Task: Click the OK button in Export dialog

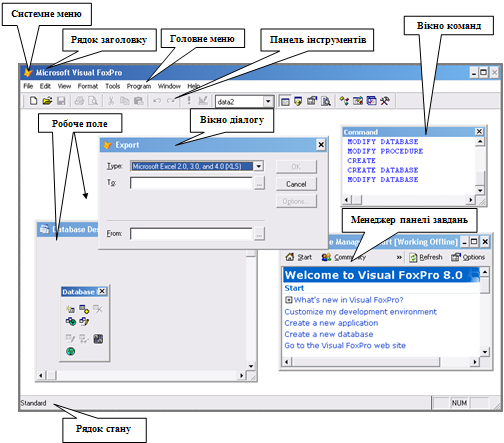Action: (296, 167)
